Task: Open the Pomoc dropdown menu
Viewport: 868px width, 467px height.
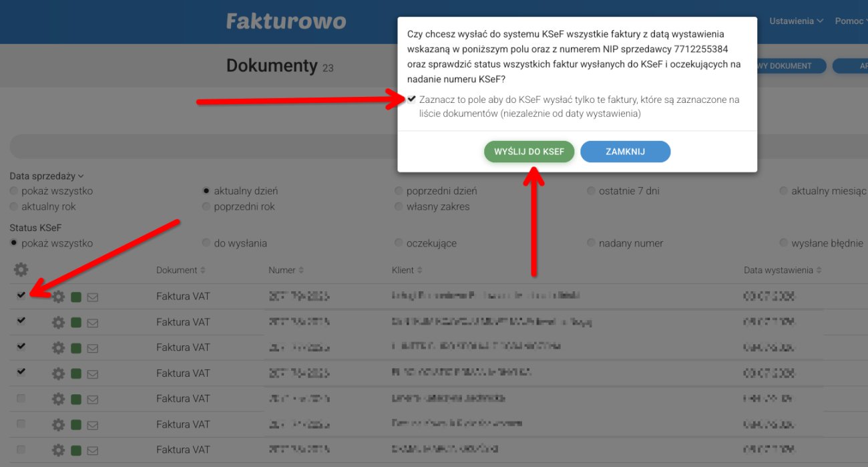Action: tap(851, 21)
